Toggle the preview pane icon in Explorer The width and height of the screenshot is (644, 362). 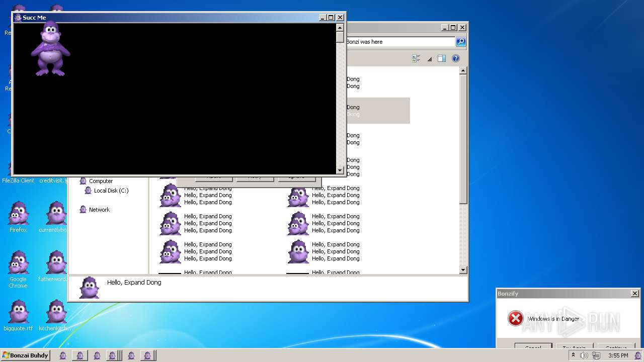point(442,58)
